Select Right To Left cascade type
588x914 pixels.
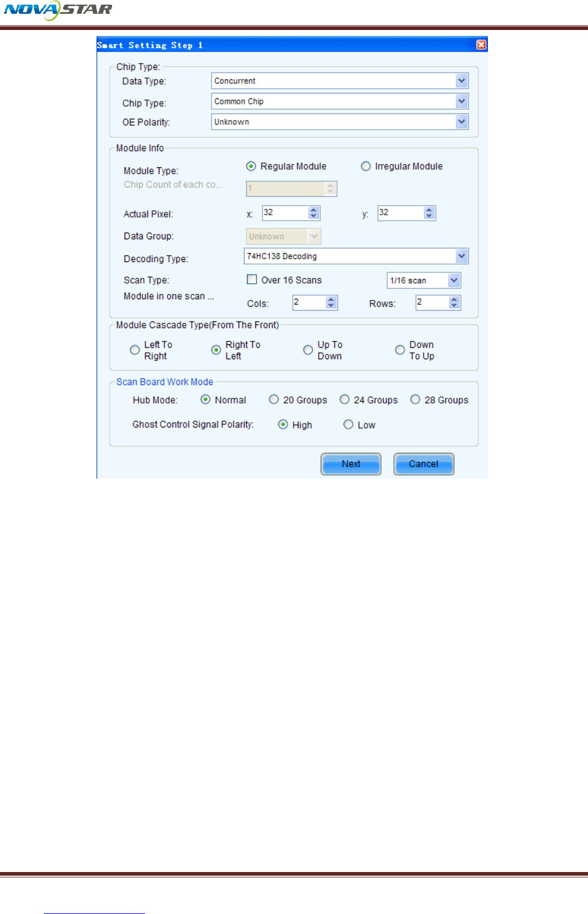[216, 350]
